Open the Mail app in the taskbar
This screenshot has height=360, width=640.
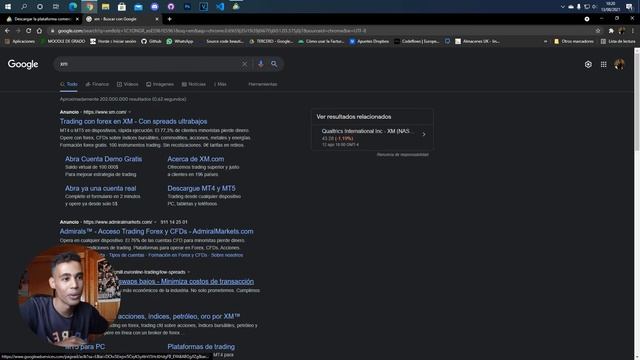point(138,7)
